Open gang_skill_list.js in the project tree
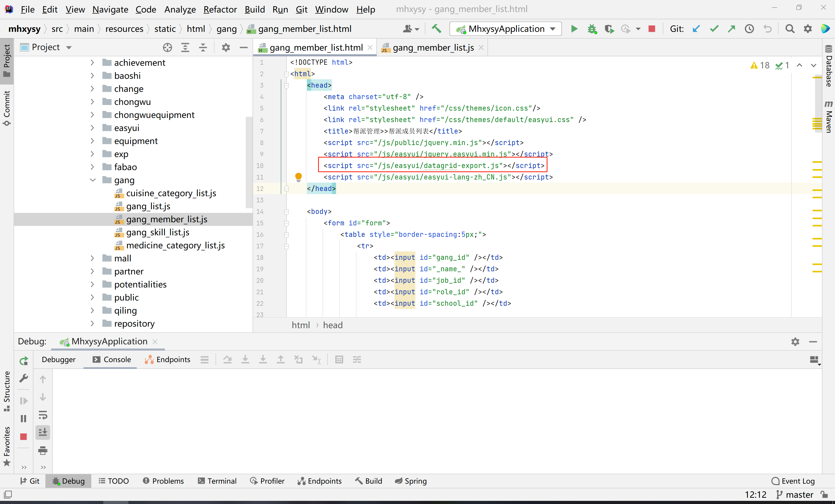The height and width of the screenshot is (504, 835). click(x=158, y=232)
